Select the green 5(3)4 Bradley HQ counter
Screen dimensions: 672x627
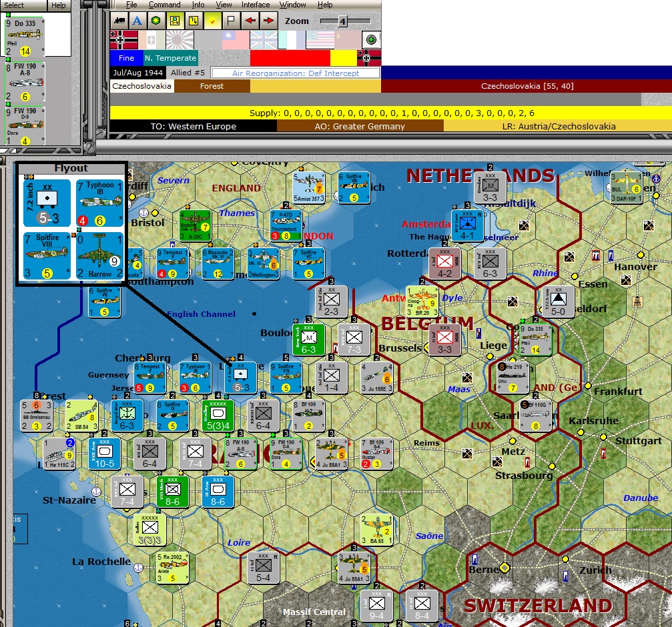pyautogui.click(x=218, y=416)
